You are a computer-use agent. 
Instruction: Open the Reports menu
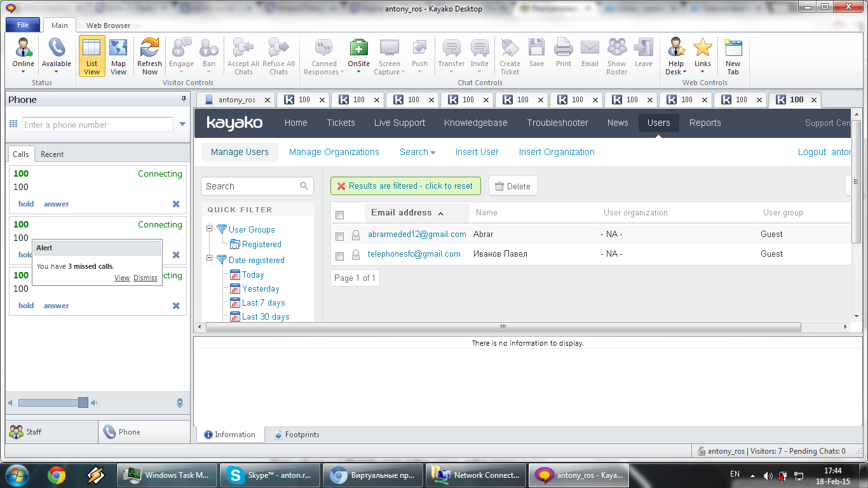point(705,123)
